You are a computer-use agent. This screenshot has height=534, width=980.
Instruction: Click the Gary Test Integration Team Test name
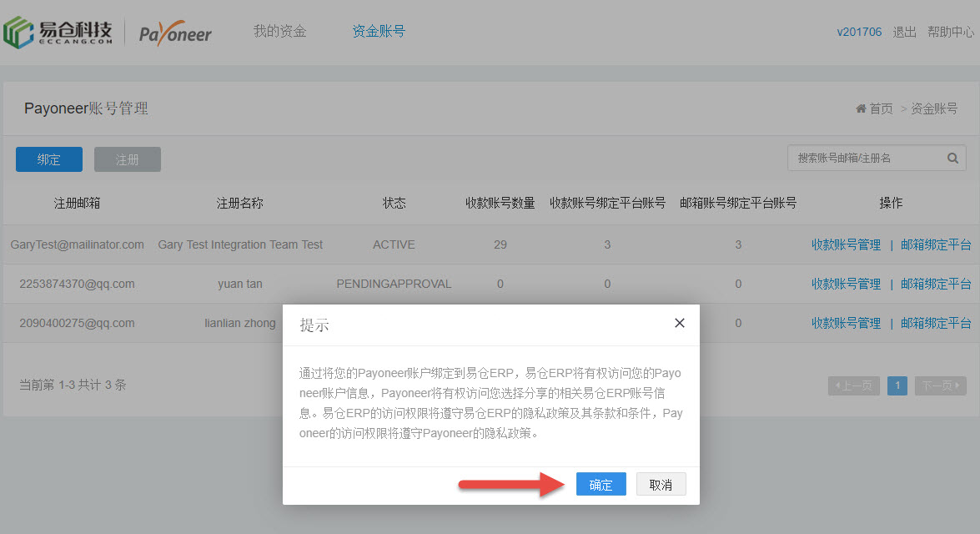coord(240,244)
